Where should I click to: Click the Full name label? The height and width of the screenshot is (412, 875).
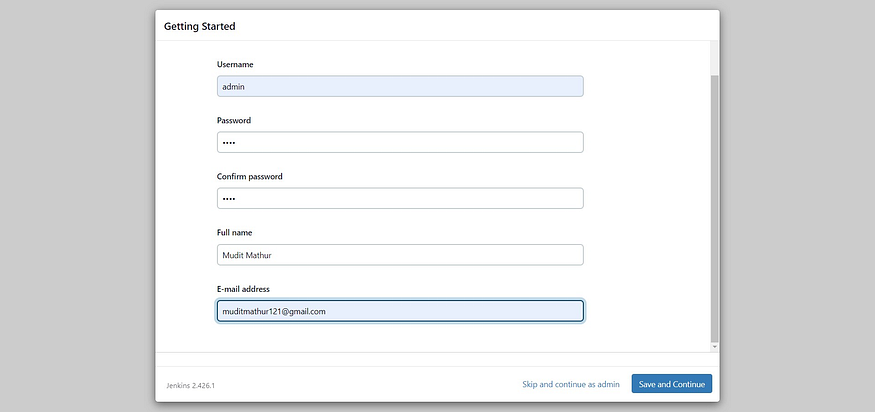click(x=234, y=233)
